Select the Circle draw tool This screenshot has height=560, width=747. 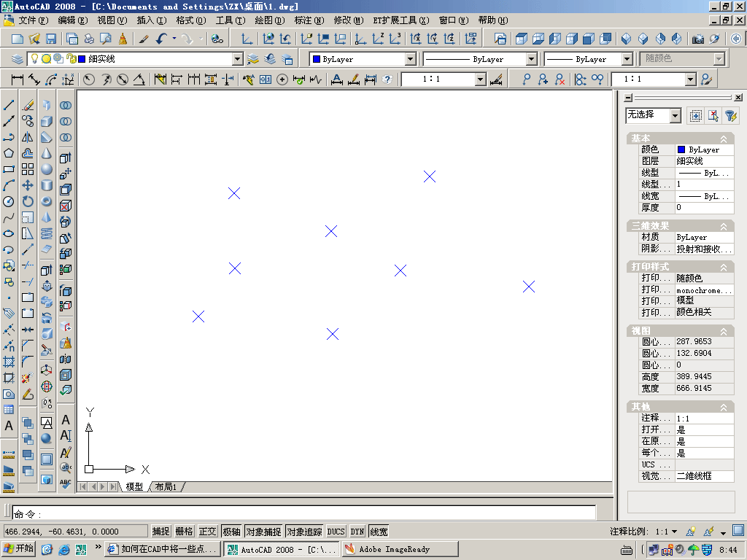coord(9,201)
